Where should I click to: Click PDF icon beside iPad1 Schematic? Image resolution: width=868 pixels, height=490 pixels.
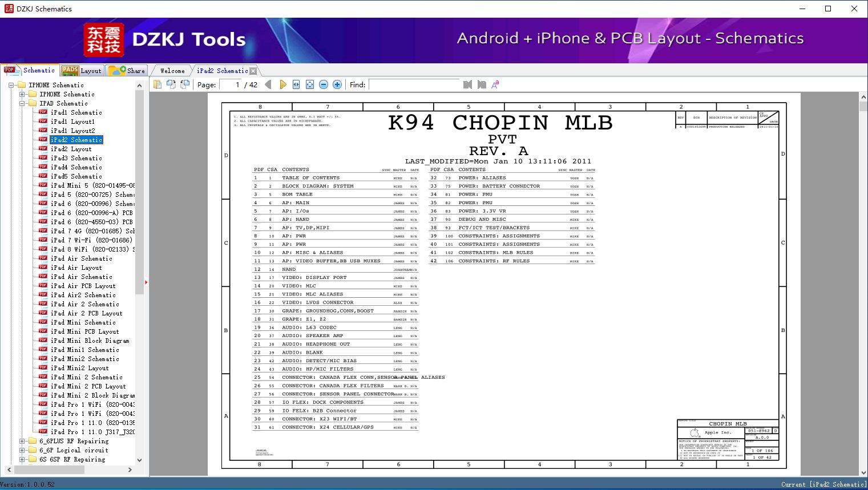click(43, 112)
